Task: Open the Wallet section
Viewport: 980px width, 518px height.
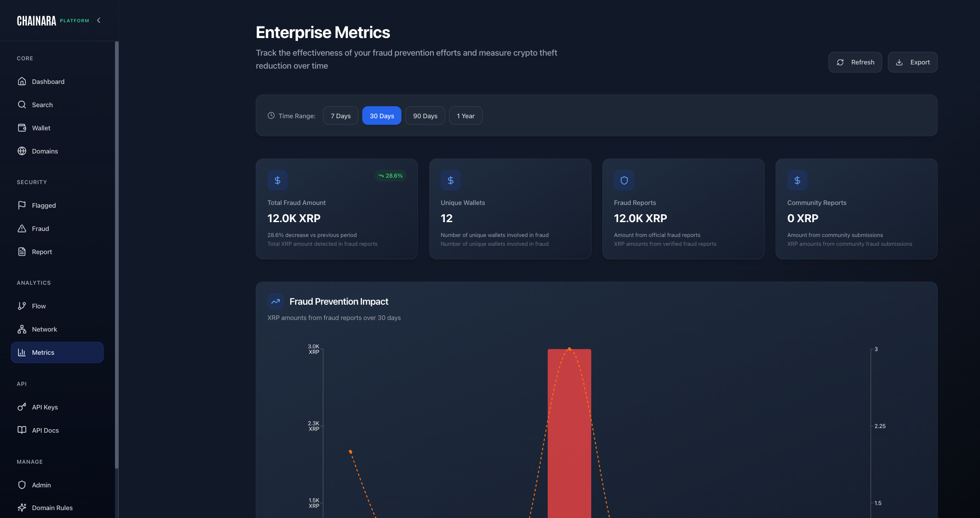Action: [x=57, y=128]
